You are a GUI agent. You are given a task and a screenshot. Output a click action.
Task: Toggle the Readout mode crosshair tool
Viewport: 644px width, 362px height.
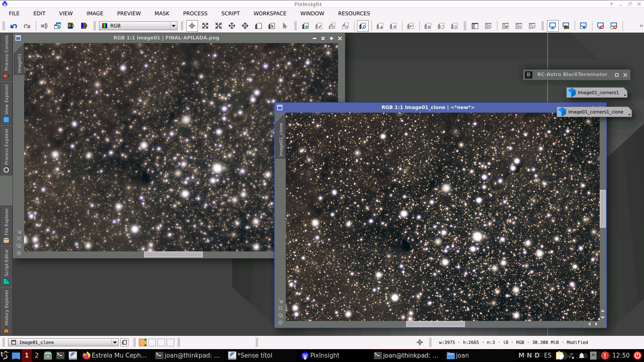tap(192, 26)
